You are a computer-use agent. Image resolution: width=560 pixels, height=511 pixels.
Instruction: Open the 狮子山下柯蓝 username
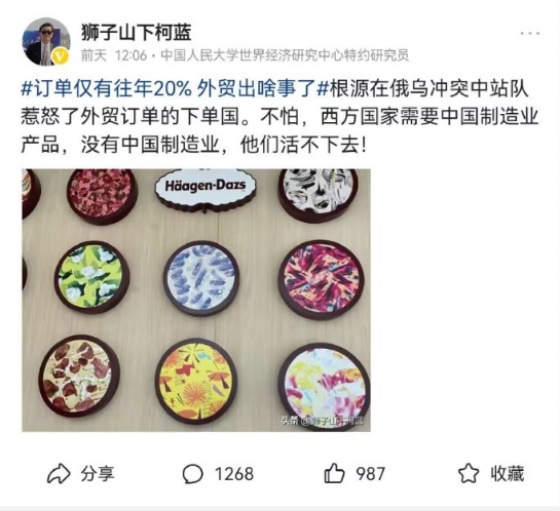(136, 32)
